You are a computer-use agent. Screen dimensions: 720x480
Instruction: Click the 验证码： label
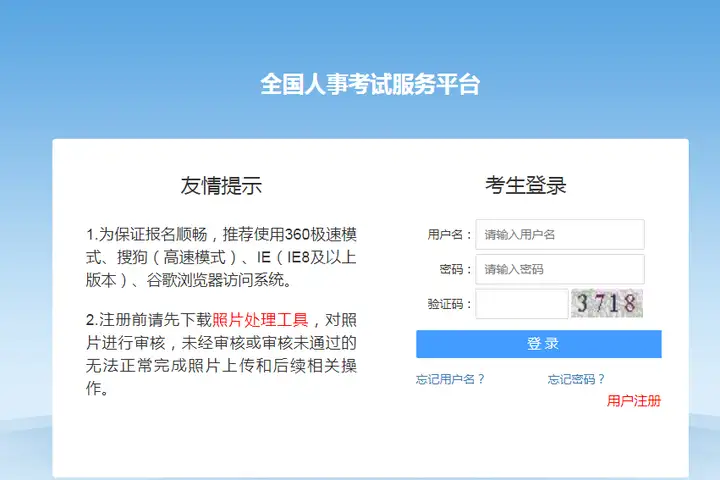(450, 304)
